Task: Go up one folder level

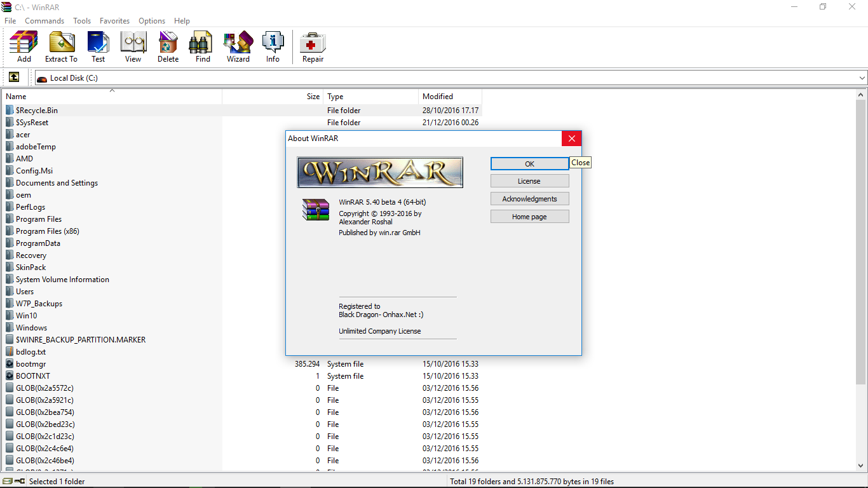Action: pos(14,78)
